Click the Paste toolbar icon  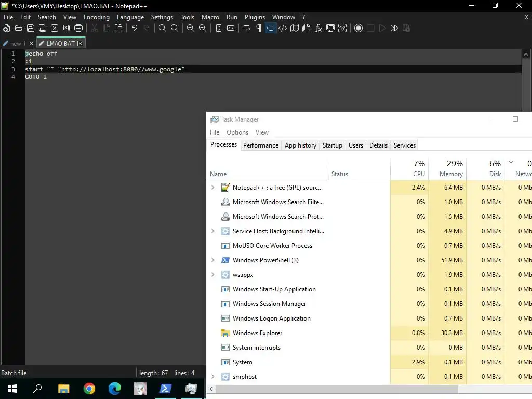coord(118,28)
